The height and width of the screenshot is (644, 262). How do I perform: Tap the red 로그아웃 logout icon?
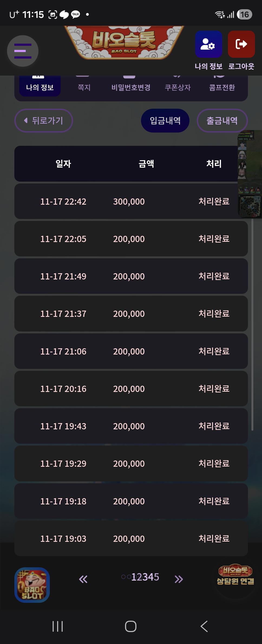pos(241,44)
